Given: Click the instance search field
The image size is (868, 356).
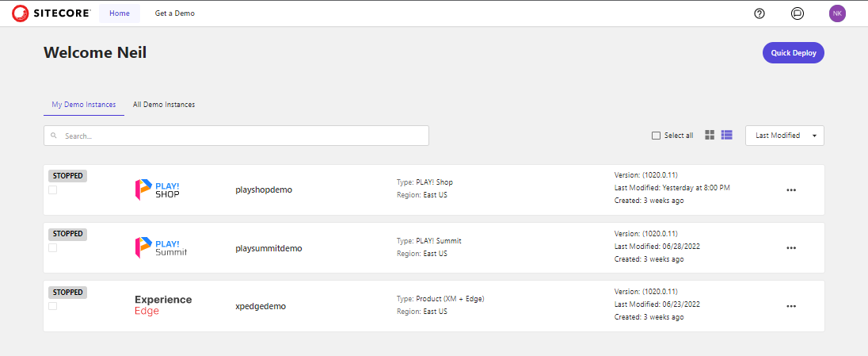Looking at the screenshot, I should (x=236, y=136).
